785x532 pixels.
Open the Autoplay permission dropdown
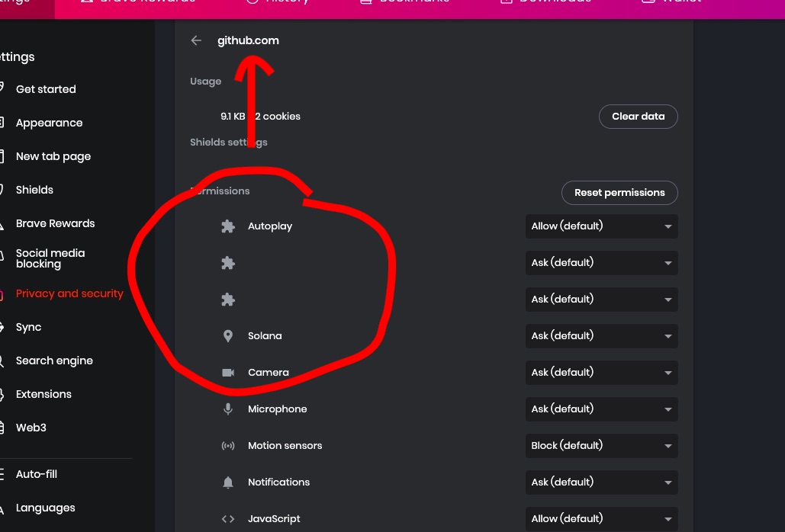click(x=602, y=226)
